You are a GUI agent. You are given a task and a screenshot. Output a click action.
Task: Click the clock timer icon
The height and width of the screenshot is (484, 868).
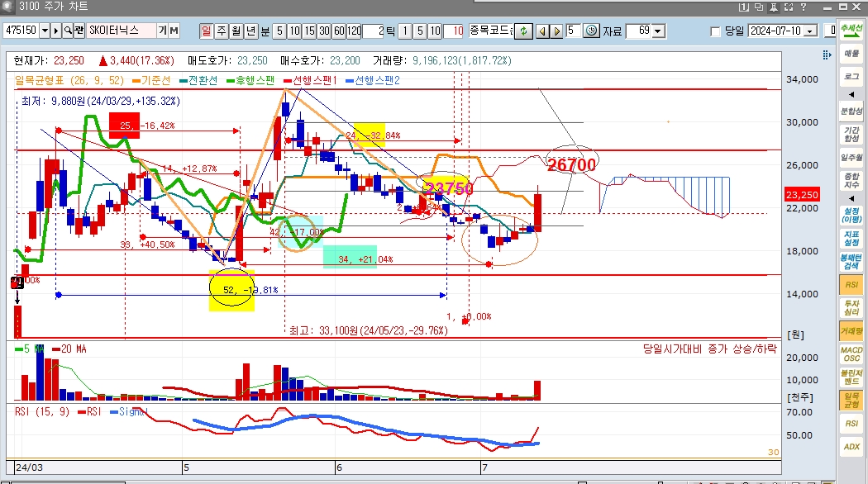click(x=591, y=31)
